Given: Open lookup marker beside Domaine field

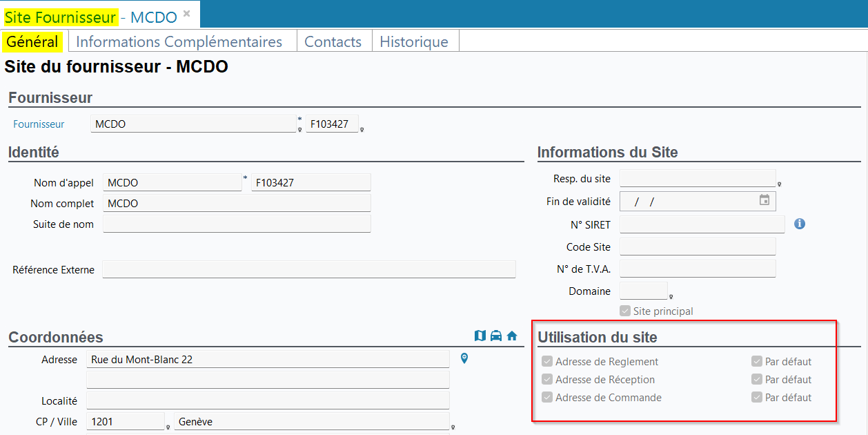Looking at the screenshot, I should coord(671,297).
